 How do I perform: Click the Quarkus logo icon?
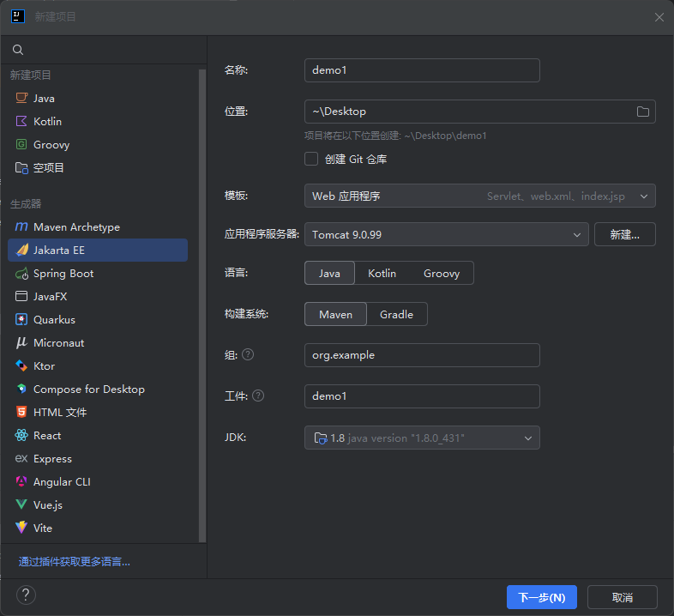point(21,320)
